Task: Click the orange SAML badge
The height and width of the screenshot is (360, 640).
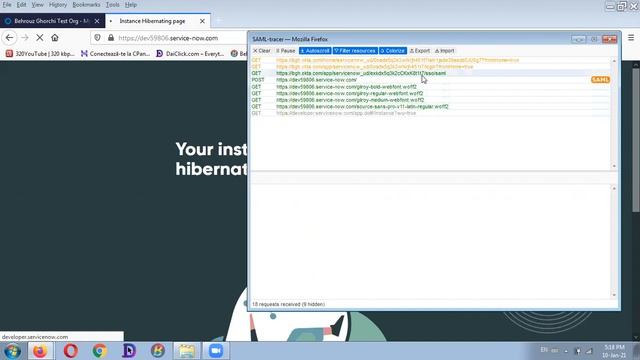Action: [600, 80]
